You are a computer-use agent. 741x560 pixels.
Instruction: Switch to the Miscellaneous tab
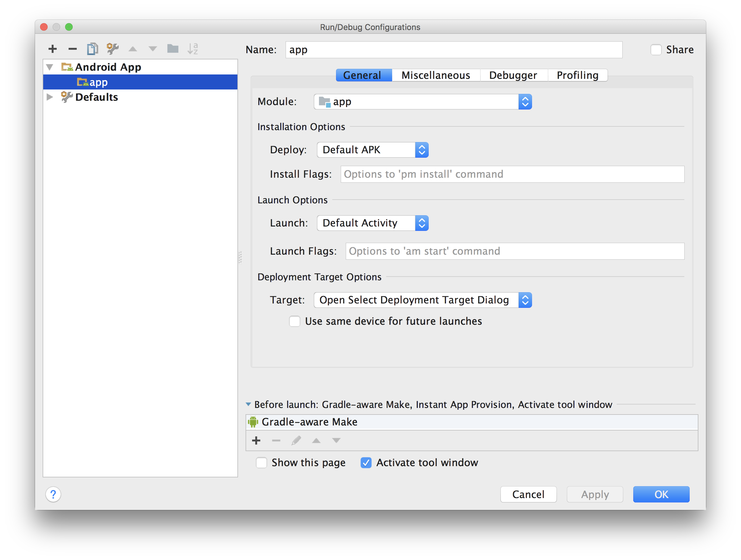436,75
